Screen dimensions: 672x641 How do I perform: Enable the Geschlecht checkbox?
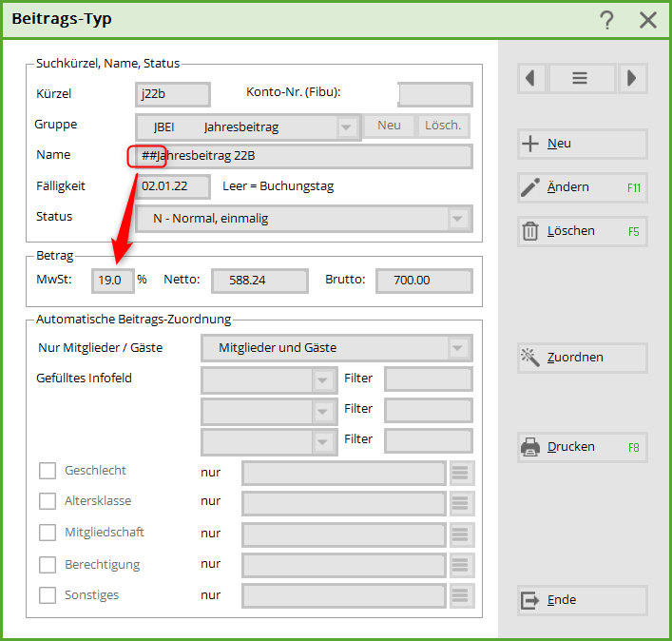[48, 471]
